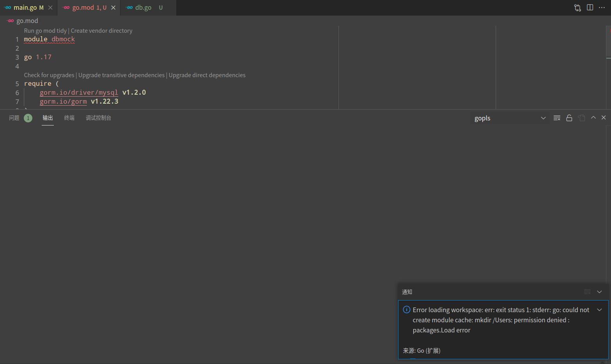Viewport: 611px width, 364px height.
Task: Close the main.go tab
Action: click(50, 7)
